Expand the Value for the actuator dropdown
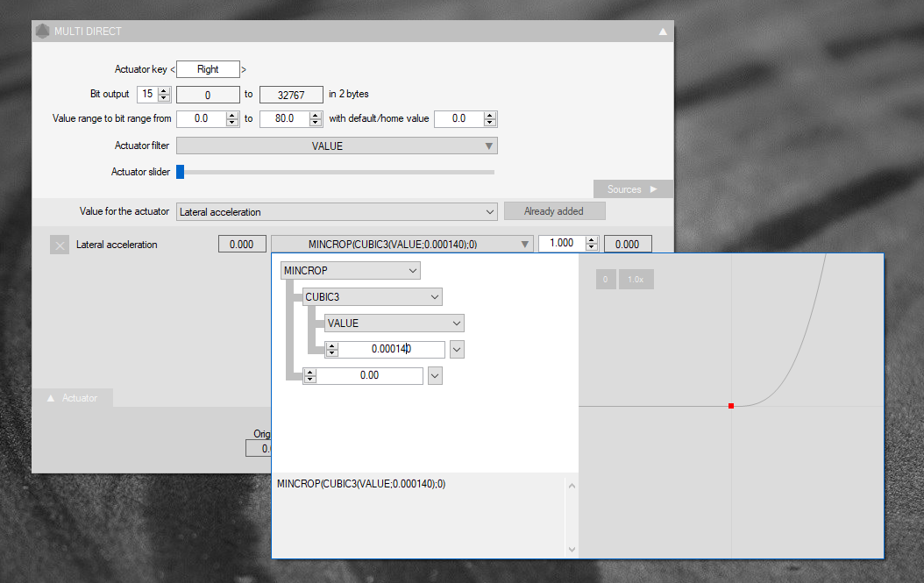The width and height of the screenshot is (924, 583). 337,211
